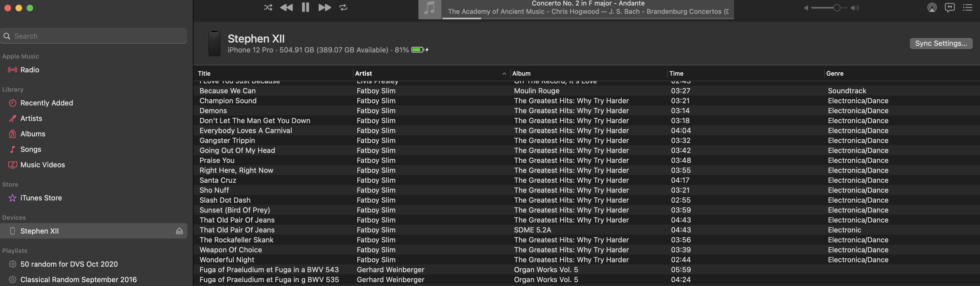Click the 05:59 time cell

(x=681, y=270)
